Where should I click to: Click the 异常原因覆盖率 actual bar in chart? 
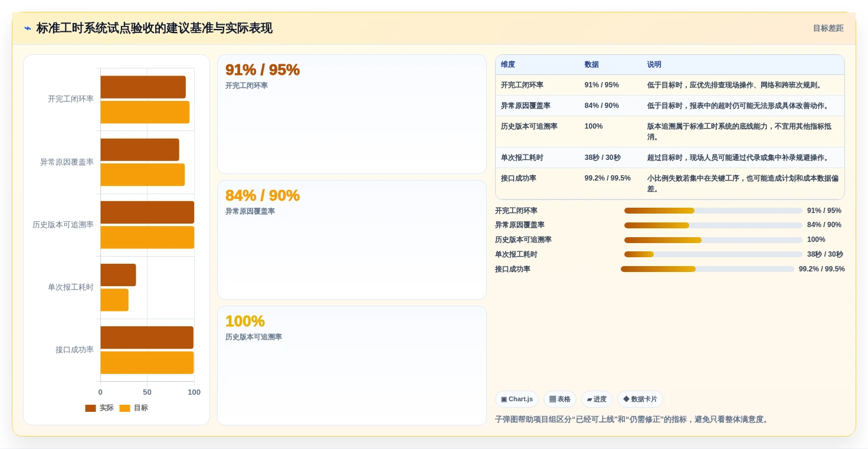[x=140, y=150]
